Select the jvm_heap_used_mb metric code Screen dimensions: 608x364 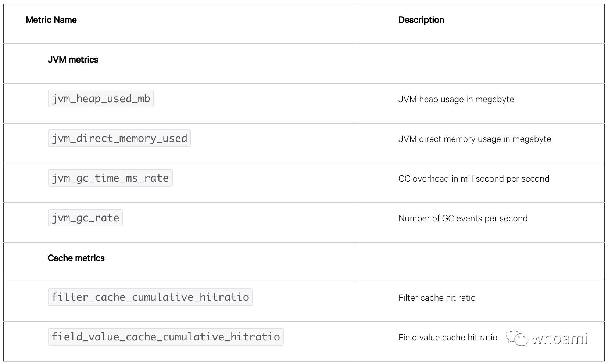[101, 99]
